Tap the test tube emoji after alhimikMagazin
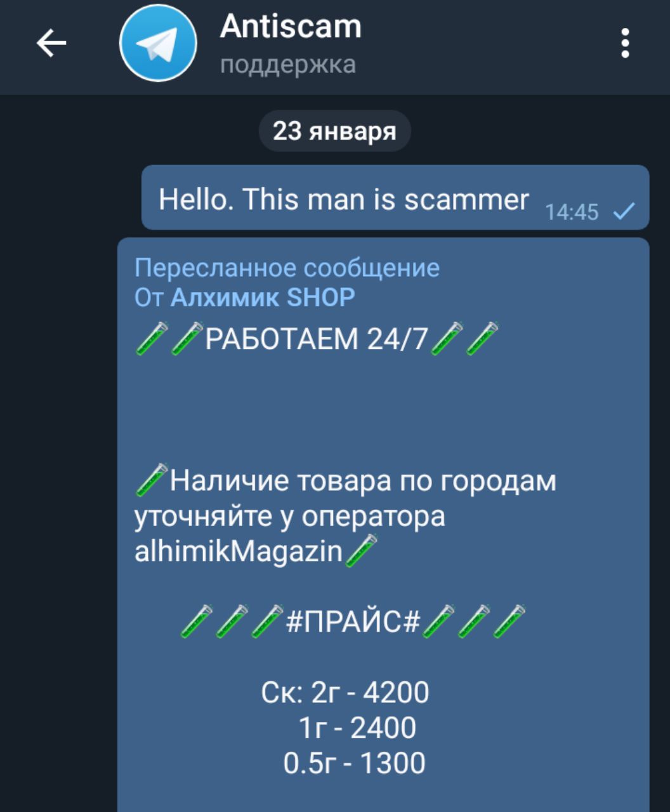This screenshot has width=670, height=812. click(361, 551)
